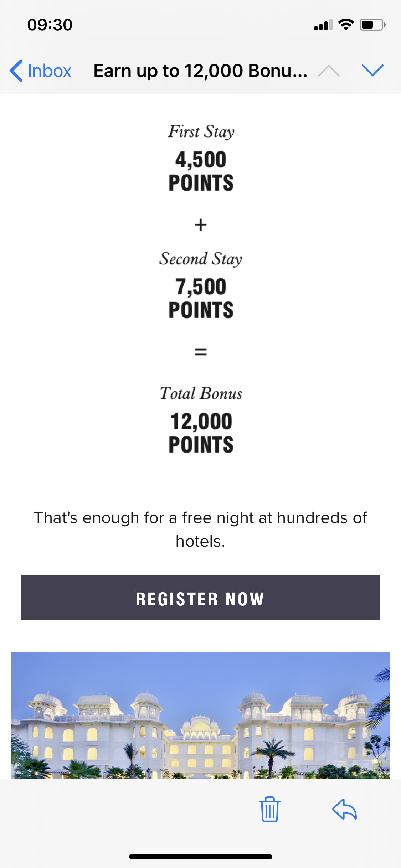The height and width of the screenshot is (868, 401).
Task: Go to next message with down arrow
Action: pyautogui.click(x=372, y=71)
